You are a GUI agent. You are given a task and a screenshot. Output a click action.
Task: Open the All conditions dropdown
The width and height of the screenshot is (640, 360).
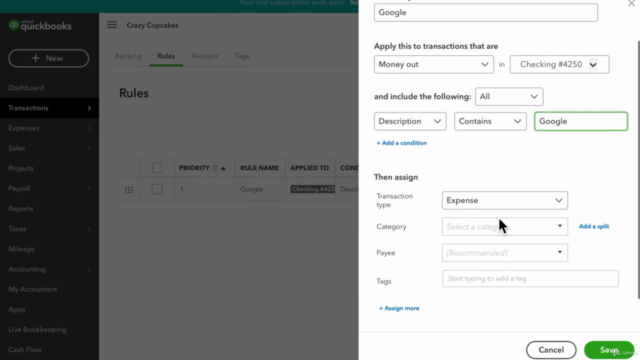coord(509,97)
